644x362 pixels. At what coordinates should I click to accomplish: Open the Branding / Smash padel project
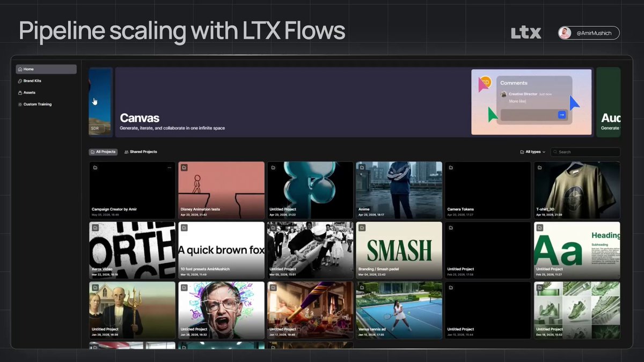click(x=399, y=250)
